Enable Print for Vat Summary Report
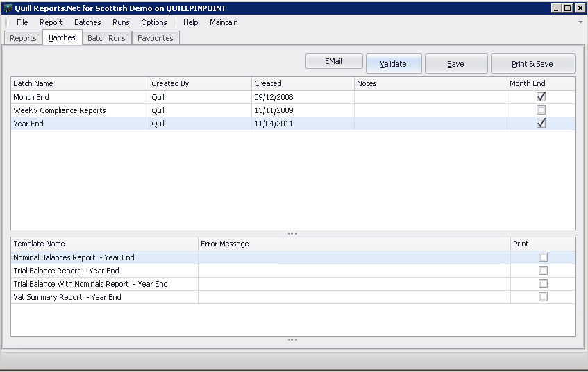 (543, 296)
